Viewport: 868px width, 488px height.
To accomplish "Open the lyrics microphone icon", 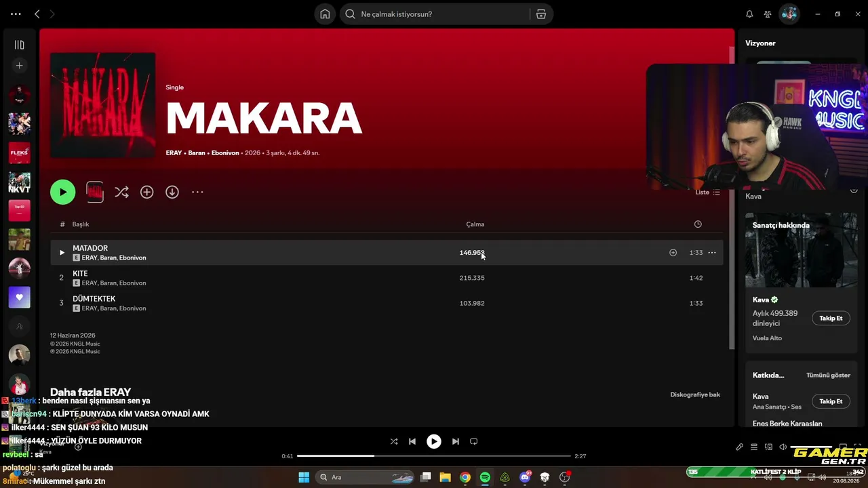I will tap(739, 447).
